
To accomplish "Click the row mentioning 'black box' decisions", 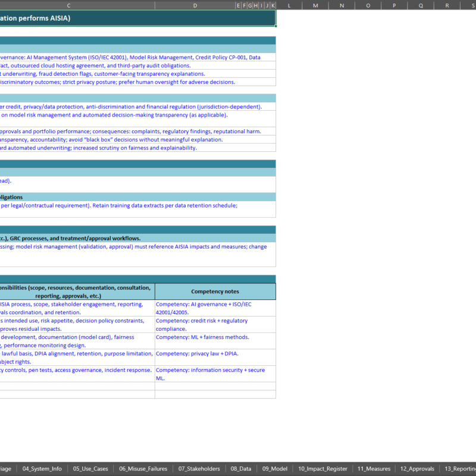I will point(138,139).
